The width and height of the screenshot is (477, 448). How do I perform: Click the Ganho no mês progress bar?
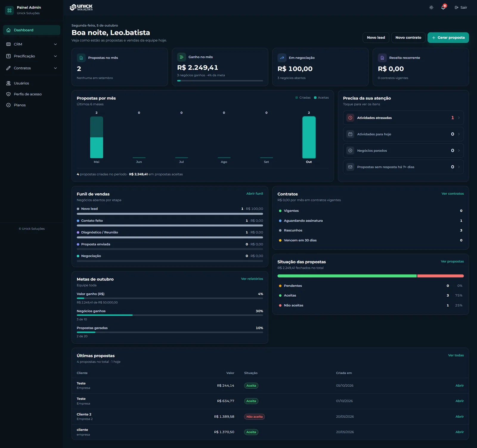coord(220,80)
